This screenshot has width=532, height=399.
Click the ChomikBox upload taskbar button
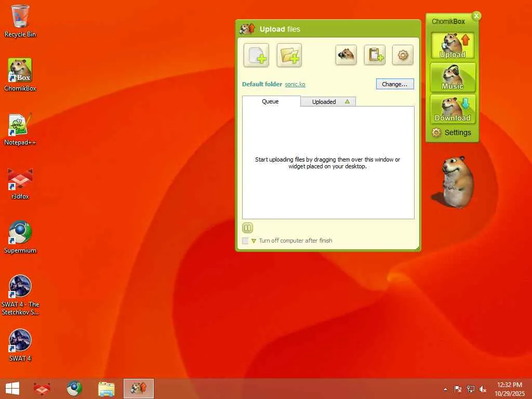point(138,389)
